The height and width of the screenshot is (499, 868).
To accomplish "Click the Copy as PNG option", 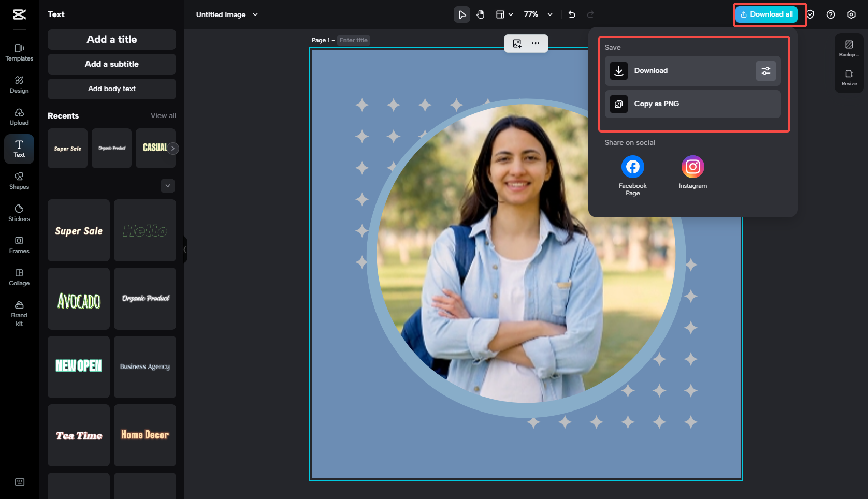I will click(692, 104).
